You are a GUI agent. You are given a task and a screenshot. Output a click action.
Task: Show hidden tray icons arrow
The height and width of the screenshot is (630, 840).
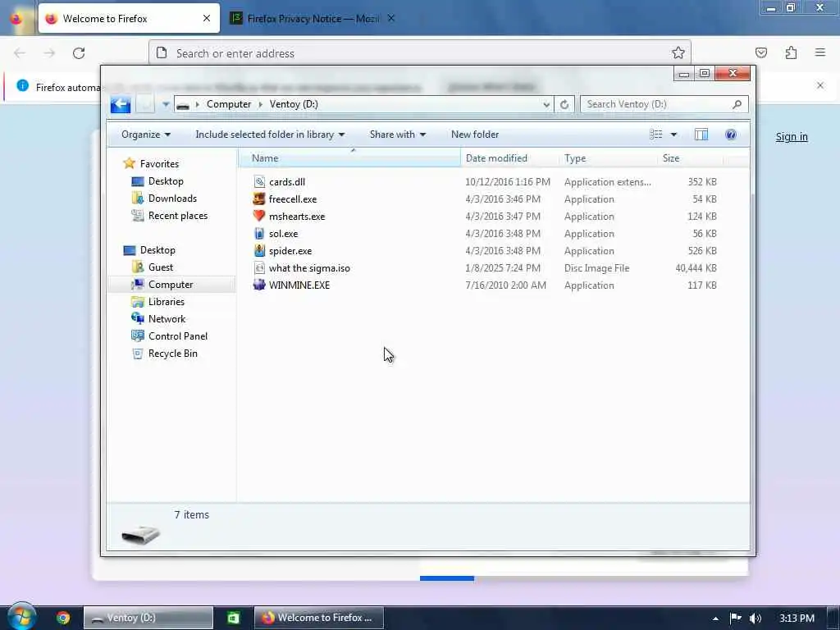tap(715, 619)
